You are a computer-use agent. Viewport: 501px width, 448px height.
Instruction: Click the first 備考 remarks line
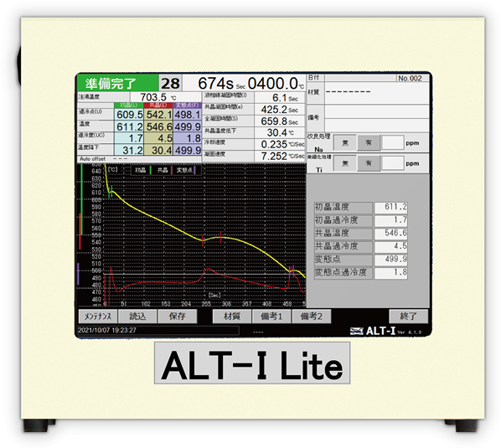coord(377,111)
